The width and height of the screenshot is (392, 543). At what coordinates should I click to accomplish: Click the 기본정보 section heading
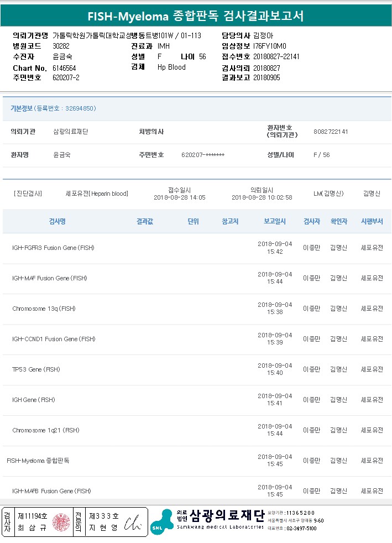[x=22, y=108]
